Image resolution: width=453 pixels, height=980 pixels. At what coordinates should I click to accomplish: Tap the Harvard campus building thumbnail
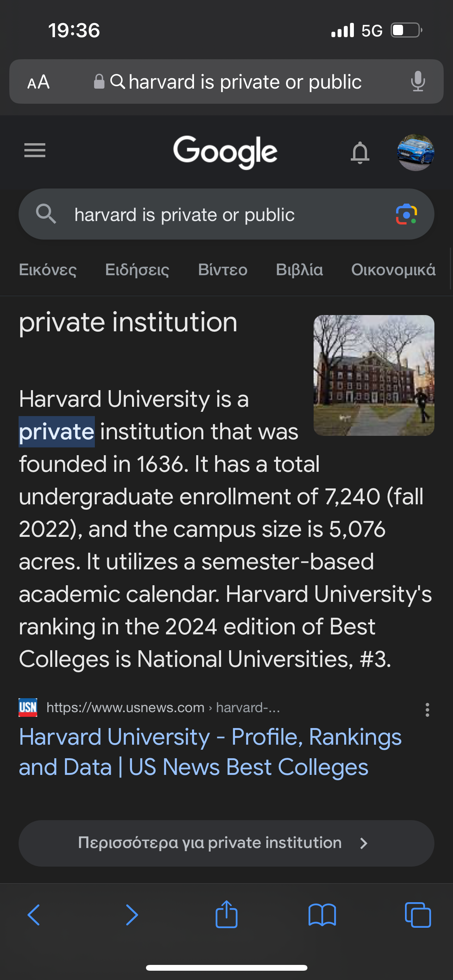(374, 375)
